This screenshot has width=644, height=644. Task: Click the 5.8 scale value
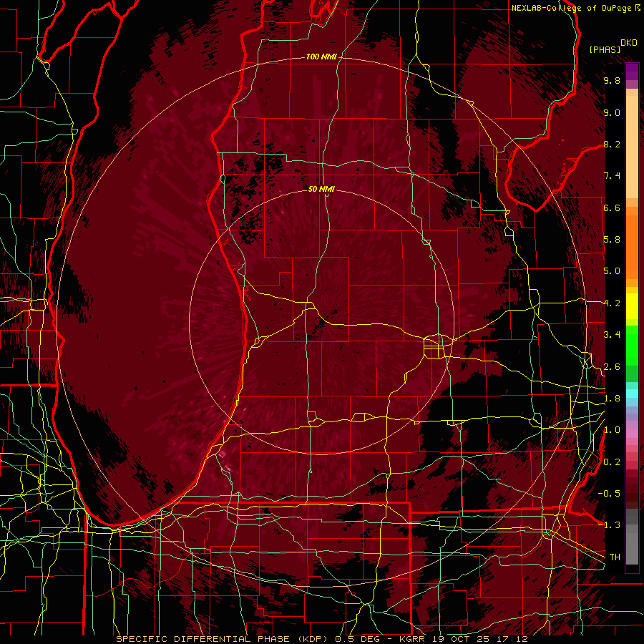[x=612, y=240]
